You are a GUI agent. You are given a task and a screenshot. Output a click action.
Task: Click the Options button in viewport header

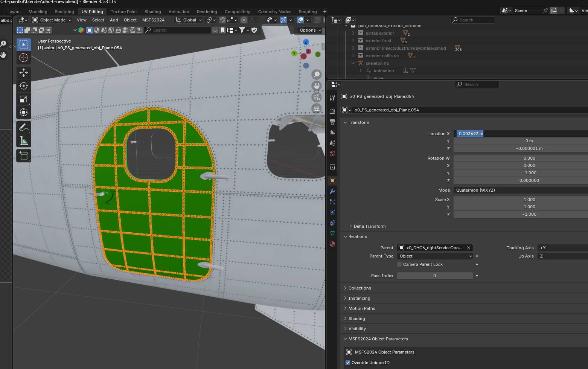click(310, 30)
